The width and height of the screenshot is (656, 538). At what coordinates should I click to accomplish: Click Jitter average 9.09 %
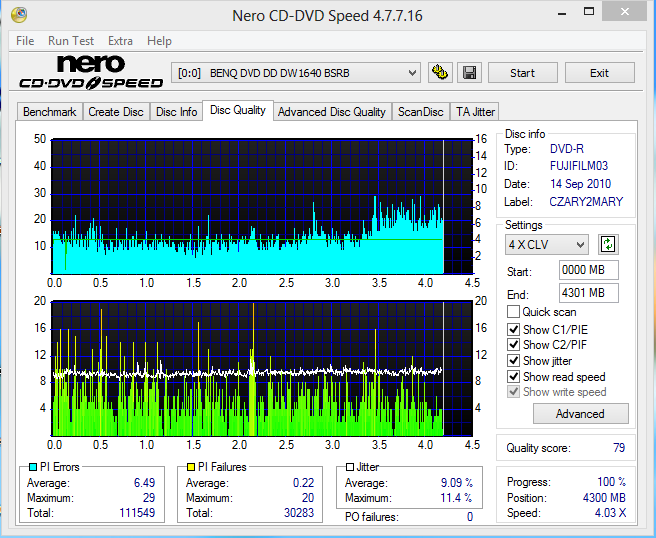click(456, 483)
